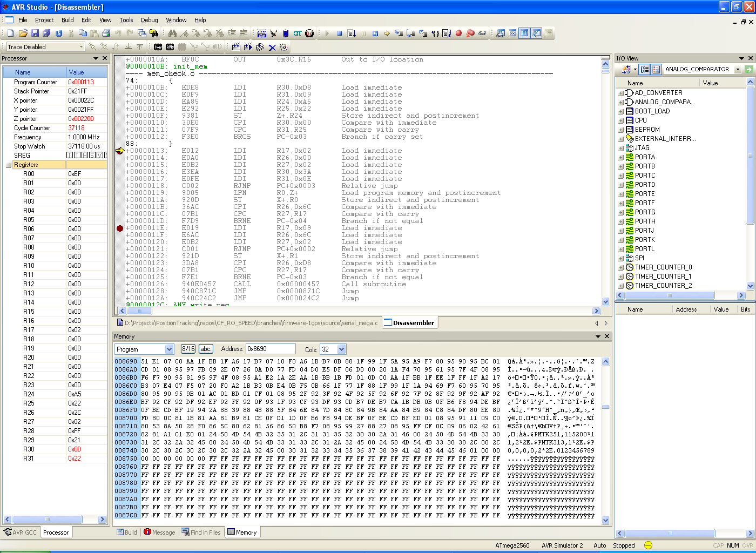Click Run to Cursor braces icon
Image resolution: width=756 pixels, height=553 pixels.
(435, 33)
